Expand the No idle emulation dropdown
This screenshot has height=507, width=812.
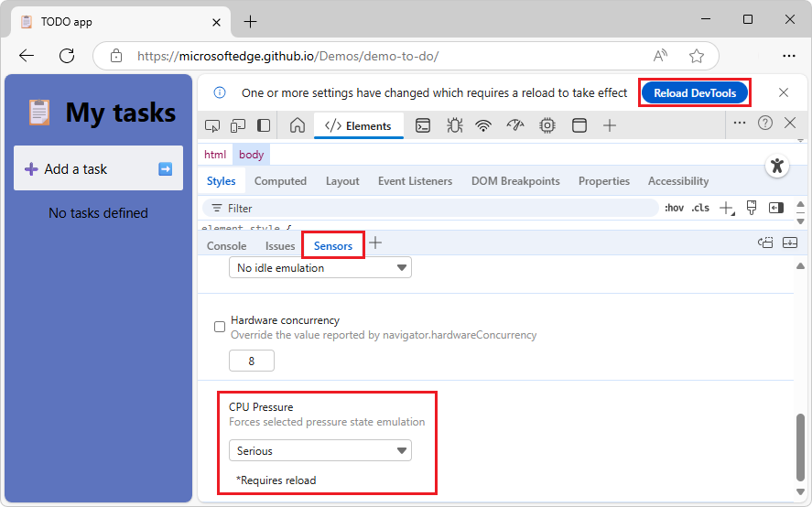click(x=320, y=268)
